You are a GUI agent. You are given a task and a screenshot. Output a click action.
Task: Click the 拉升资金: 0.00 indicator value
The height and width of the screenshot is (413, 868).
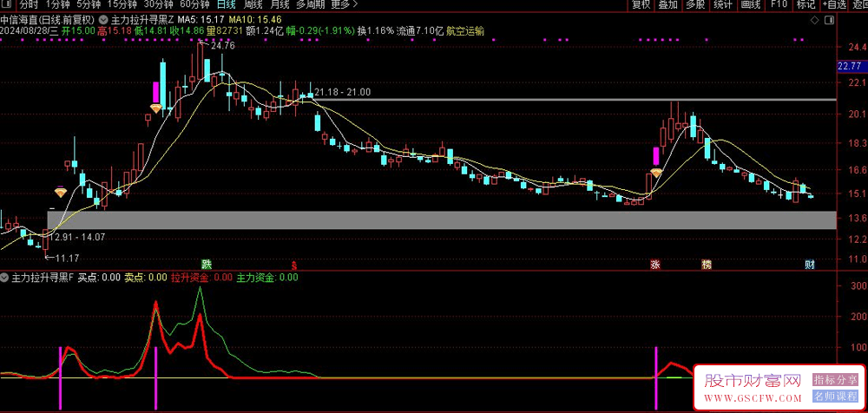(x=201, y=278)
